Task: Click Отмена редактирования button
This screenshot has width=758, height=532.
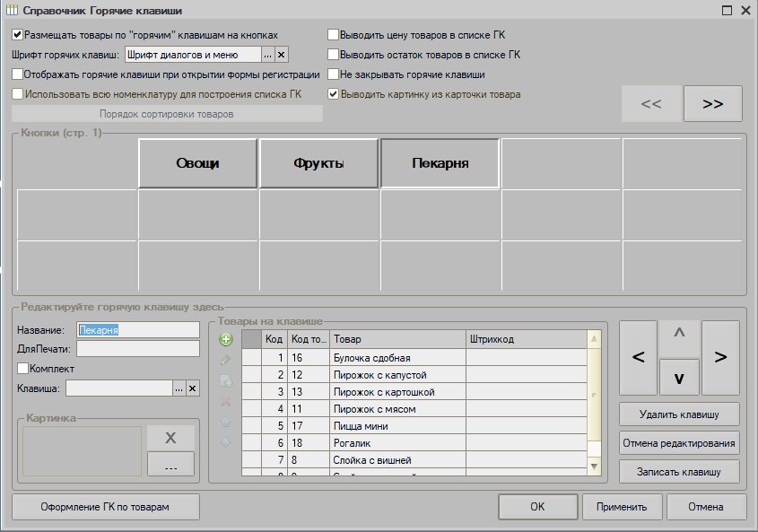Action: [x=679, y=443]
